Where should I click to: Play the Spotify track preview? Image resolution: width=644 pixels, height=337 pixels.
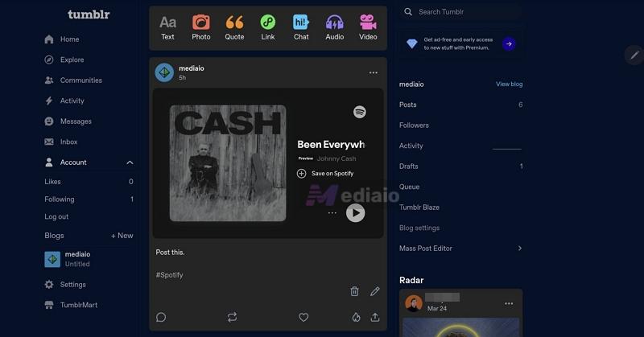[x=355, y=212]
